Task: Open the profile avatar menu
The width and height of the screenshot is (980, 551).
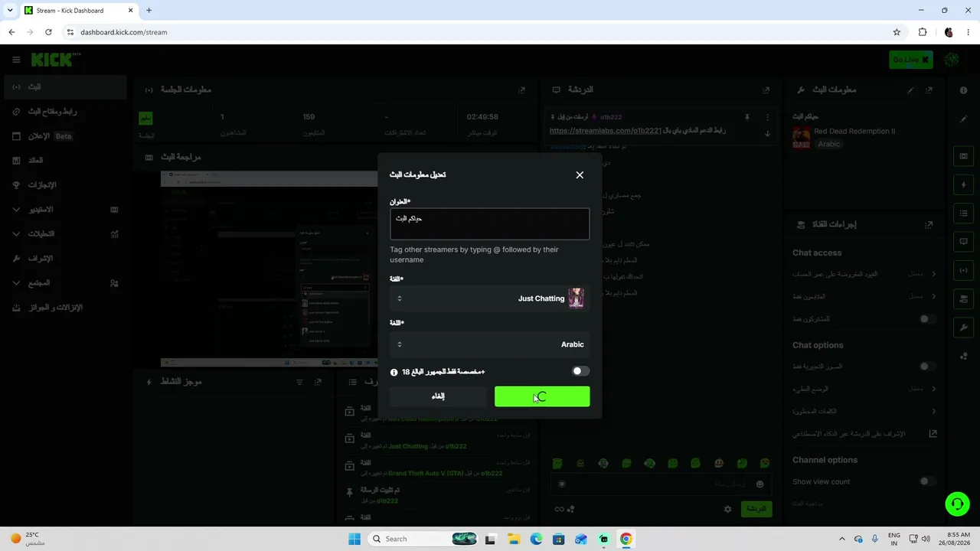Action: pos(952,60)
